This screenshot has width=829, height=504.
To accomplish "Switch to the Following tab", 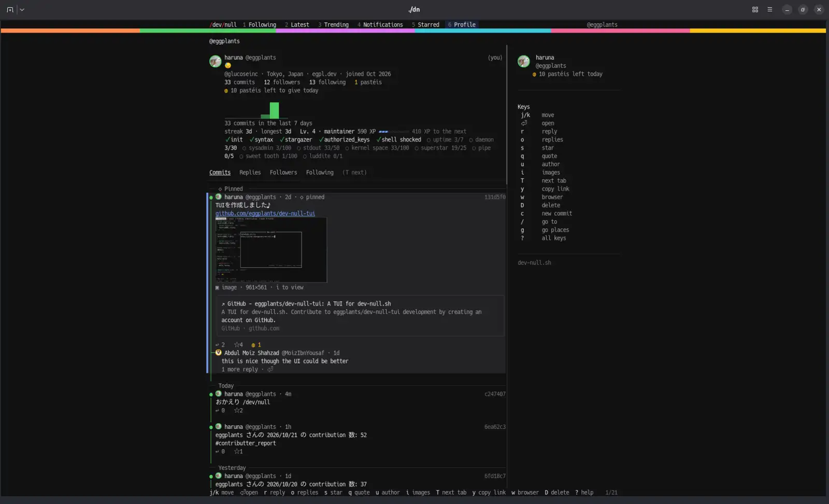I will [x=259, y=25].
